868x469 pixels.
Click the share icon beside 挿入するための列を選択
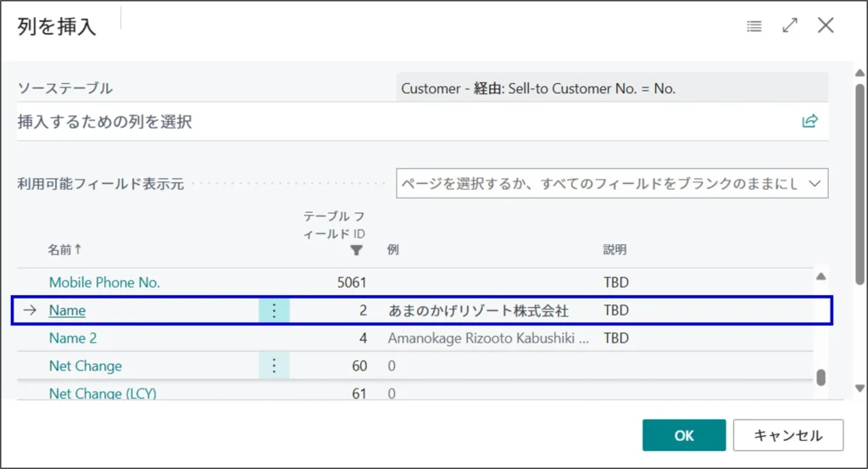tap(810, 121)
